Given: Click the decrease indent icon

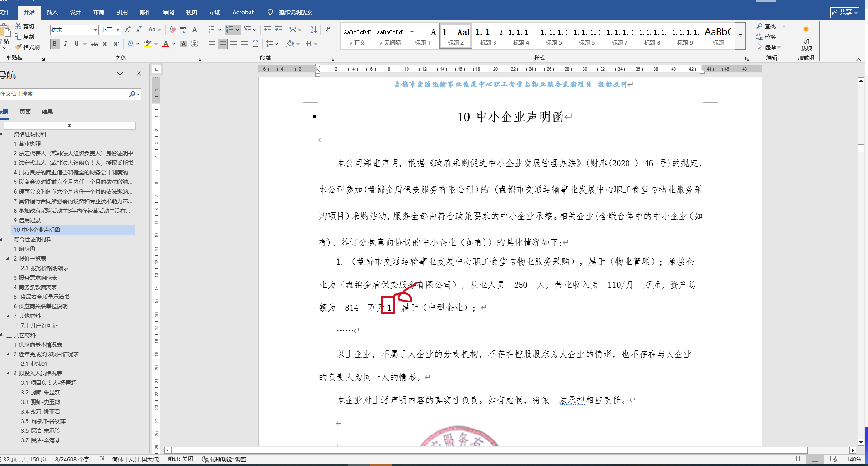Looking at the screenshot, I should 268,30.
